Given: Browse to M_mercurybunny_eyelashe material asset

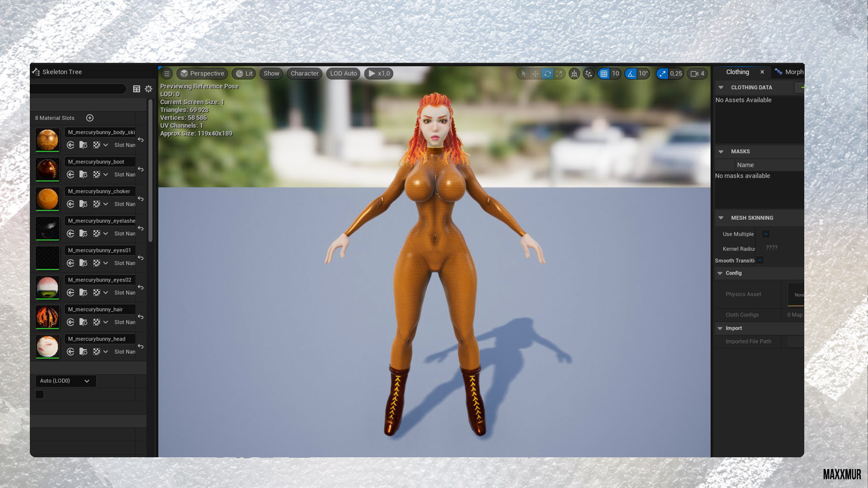Looking at the screenshot, I should [x=83, y=234].
